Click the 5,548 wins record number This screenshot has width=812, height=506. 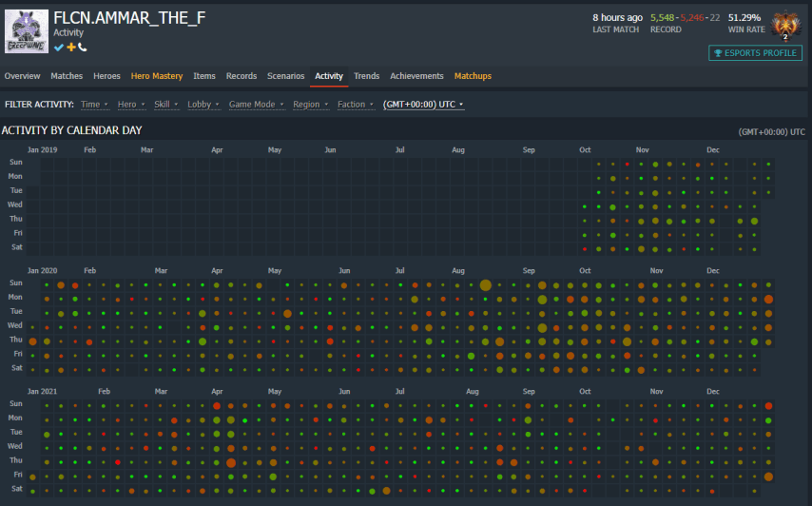665,17
